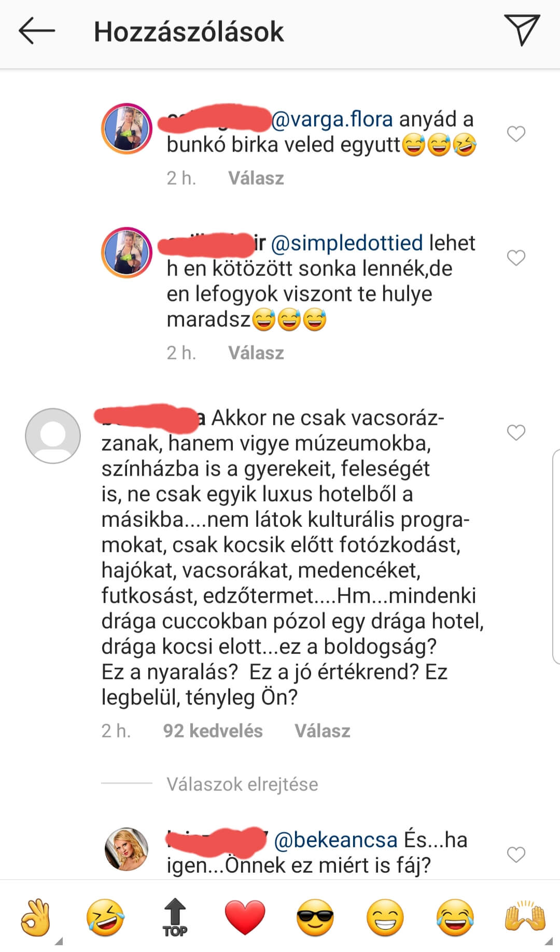Collapse replies via 'Válaszok elrejtése'

click(x=242, y=784)
